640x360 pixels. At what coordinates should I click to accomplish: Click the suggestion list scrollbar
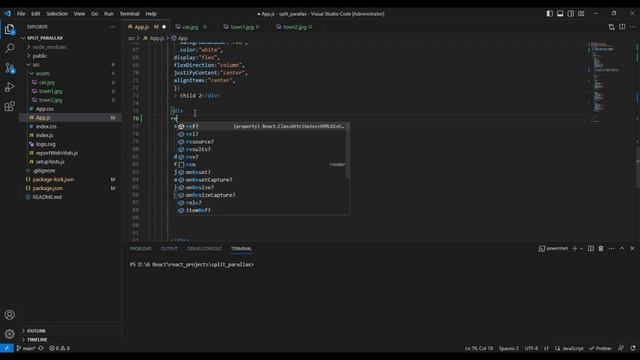(348, 150)
